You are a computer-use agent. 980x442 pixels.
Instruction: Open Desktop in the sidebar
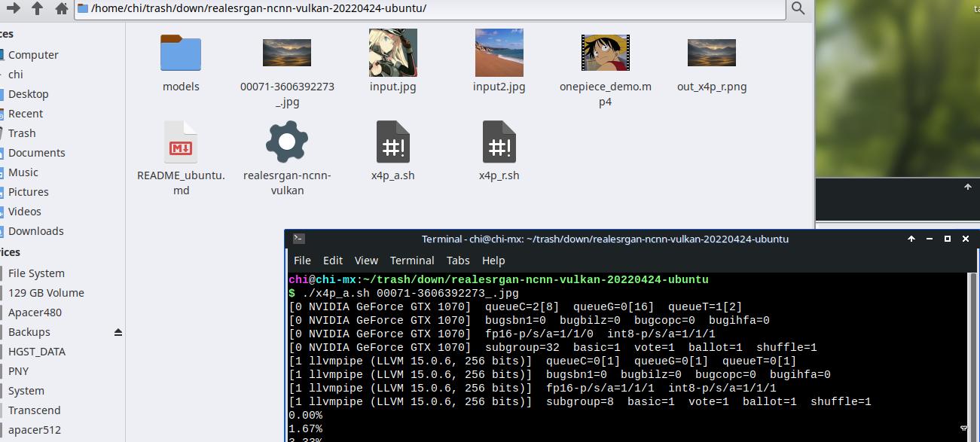(x=29, y=94)
